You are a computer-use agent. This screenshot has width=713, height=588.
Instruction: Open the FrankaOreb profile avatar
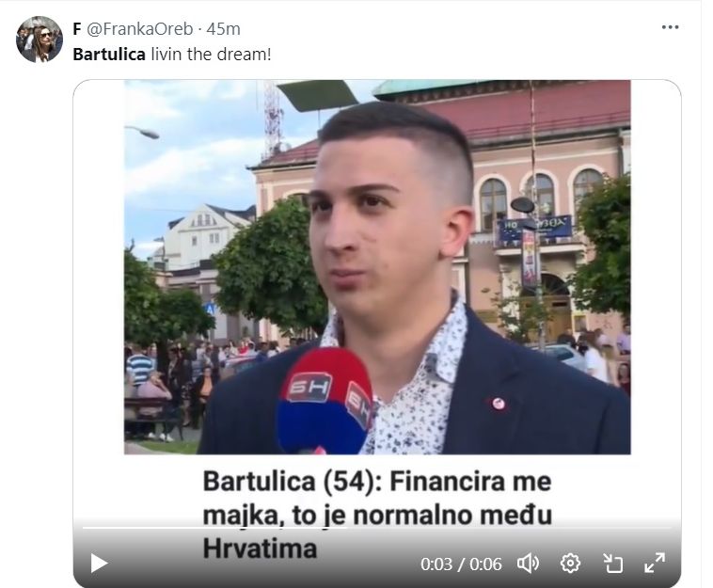(x=40, y=40)
